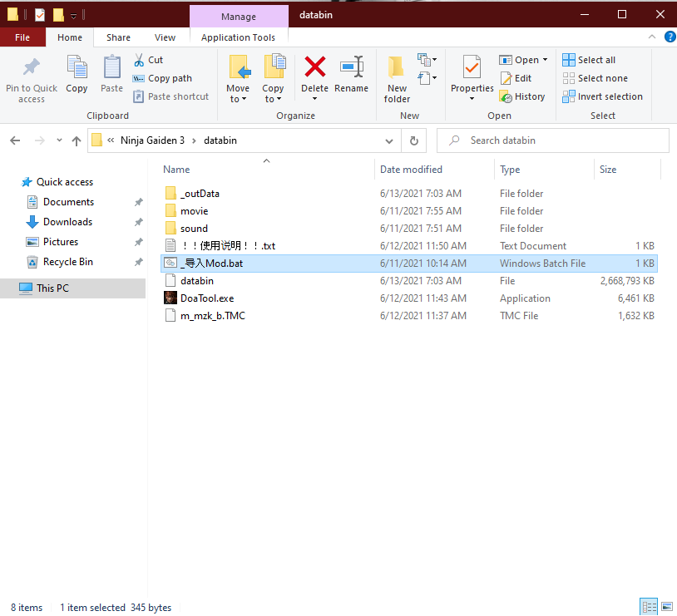677x616 pixels.
Task: Click Copy path
Action: (x=162, y=79)
